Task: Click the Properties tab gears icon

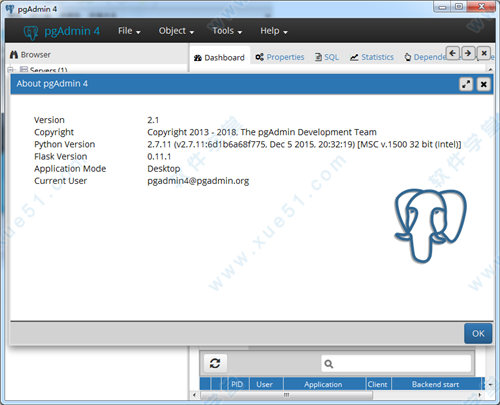Action: point(260,57)
